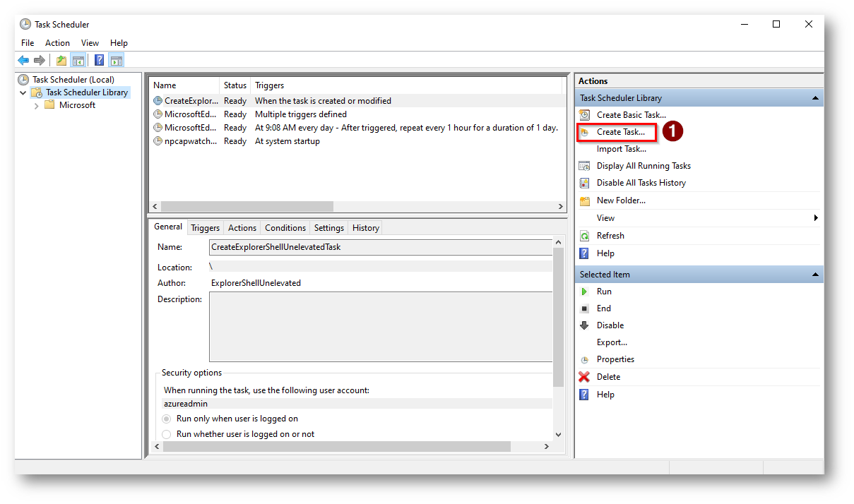Click the Disable down-arrow icon
Viewport: 854px width, 504px height.
[584, 325]
